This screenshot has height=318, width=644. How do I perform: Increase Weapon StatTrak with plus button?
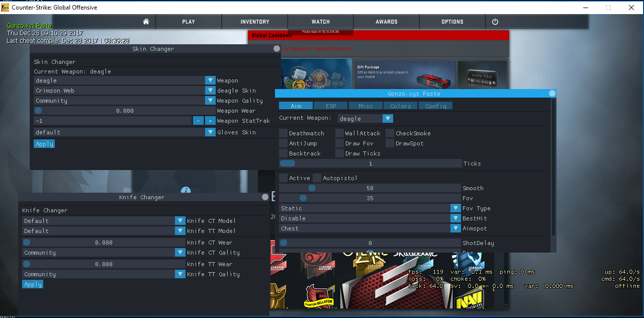(210, 121)
